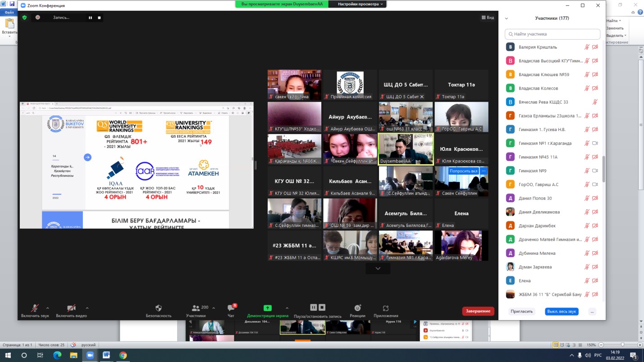Viewport: 644px width, 362px height.
Task: Click the Participants (Участники) people icon
Action: point(196,308)
